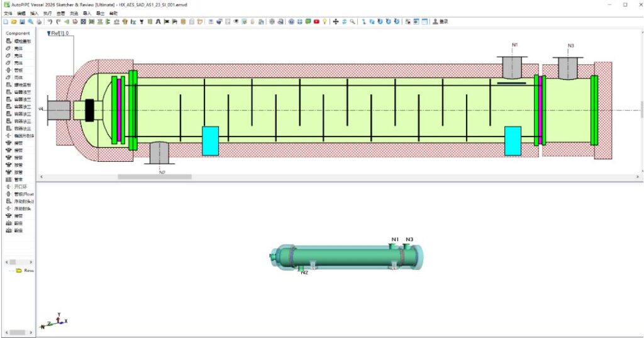Click the red YouTube icon

click(x=316, y=21)
